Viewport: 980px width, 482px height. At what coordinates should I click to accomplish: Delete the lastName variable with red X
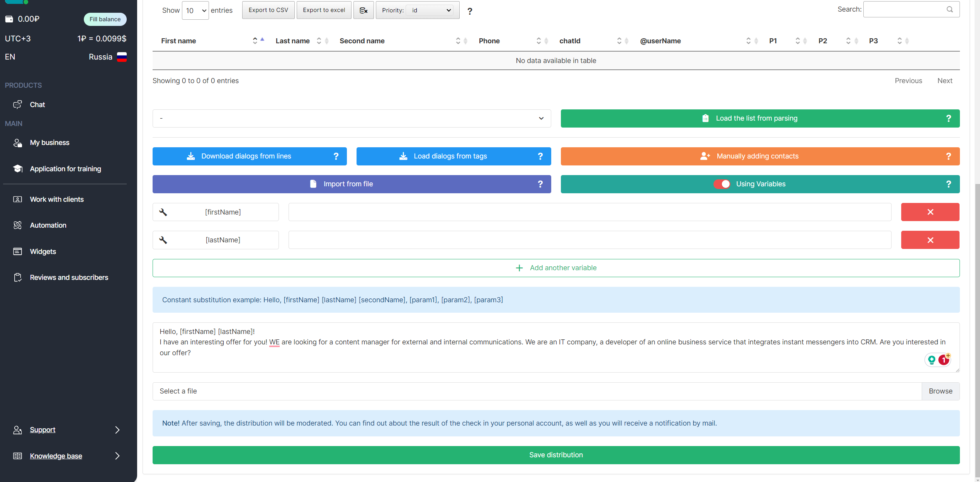[930, 240]
